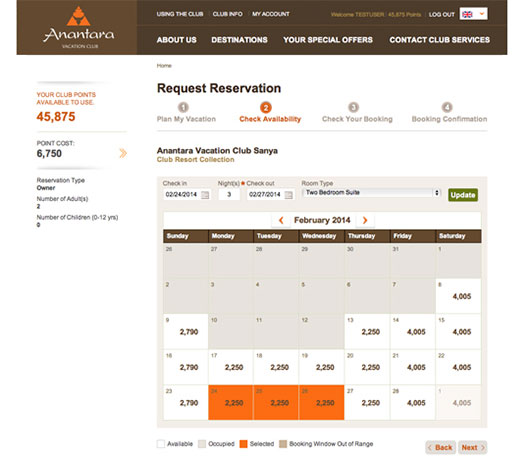Screen dimensions: 530x459
Task: Select February 9 priced 2,790
Action: coord(186,332)
